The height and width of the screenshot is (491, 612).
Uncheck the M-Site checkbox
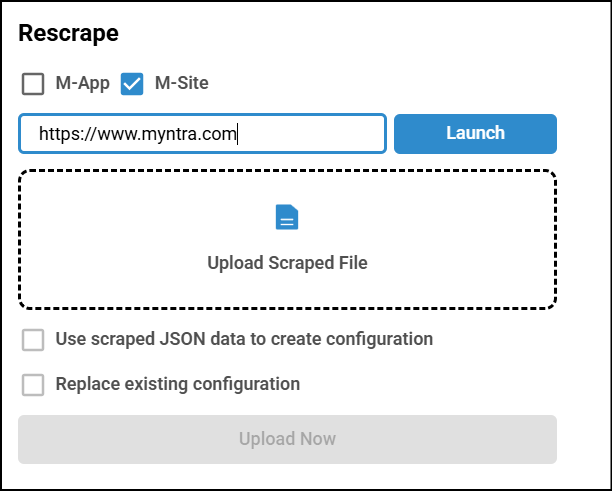pyautogui.click(x=132, y=84)
